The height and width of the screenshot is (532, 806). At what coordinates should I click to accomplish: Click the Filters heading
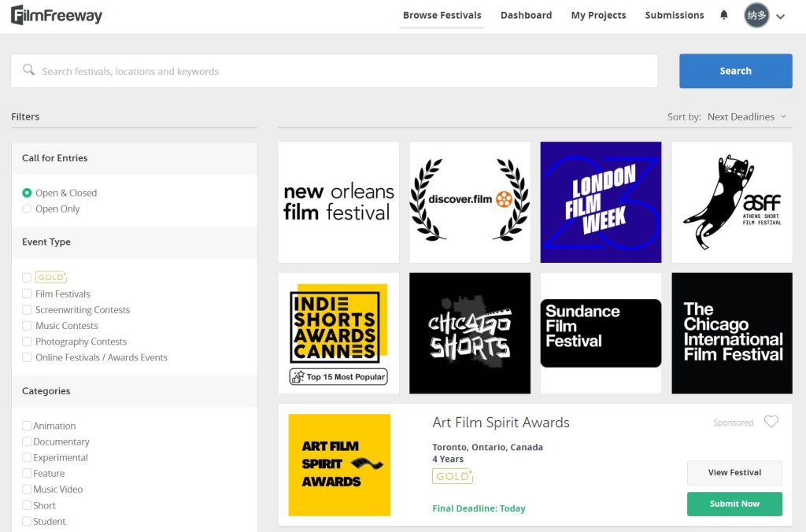tap(25, 116)
